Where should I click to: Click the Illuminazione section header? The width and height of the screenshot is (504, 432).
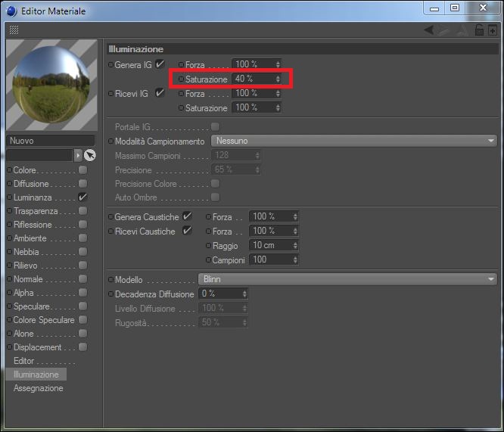pyautogui.click(x=303, y=49)
